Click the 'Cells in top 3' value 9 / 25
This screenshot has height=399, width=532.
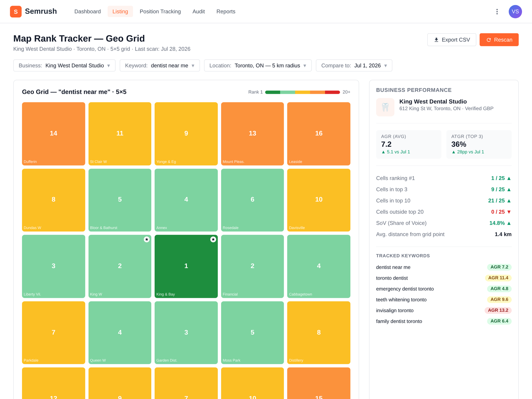pyautogui.click(x=501, y=190)
